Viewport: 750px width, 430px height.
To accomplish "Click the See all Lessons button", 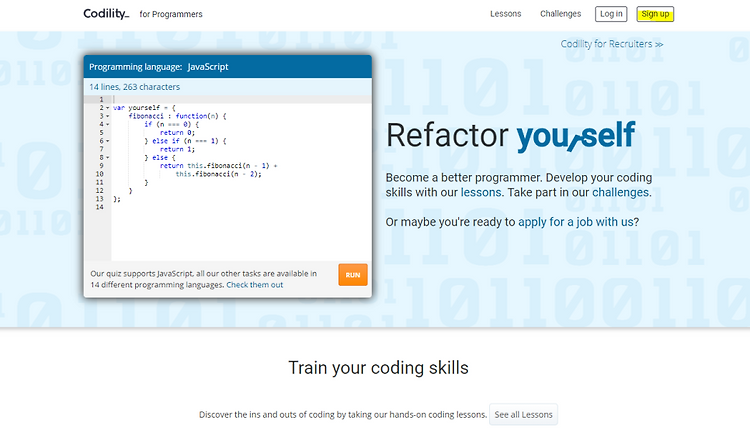I will pos(523,415).
